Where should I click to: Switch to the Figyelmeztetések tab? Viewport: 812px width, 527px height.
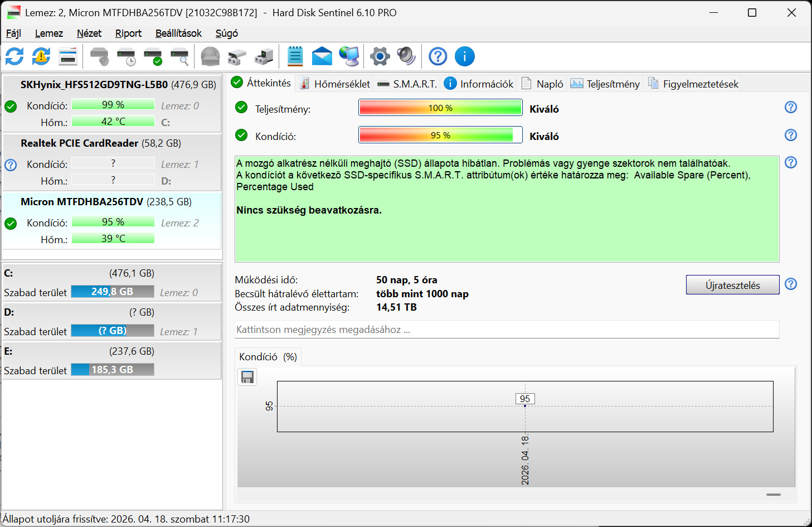coord(693,84)
